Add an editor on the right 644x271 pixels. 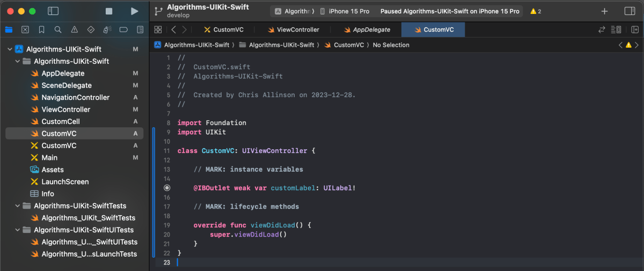[635, 30]
